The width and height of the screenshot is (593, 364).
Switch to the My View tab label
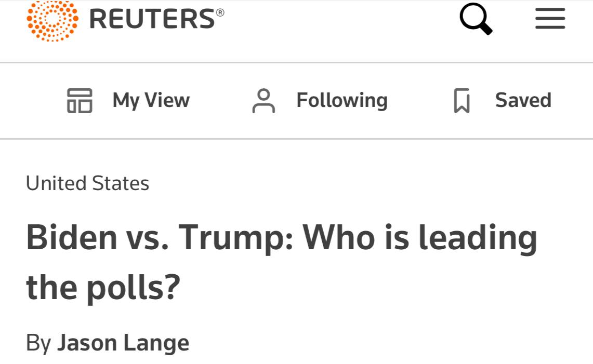point(151,100)
